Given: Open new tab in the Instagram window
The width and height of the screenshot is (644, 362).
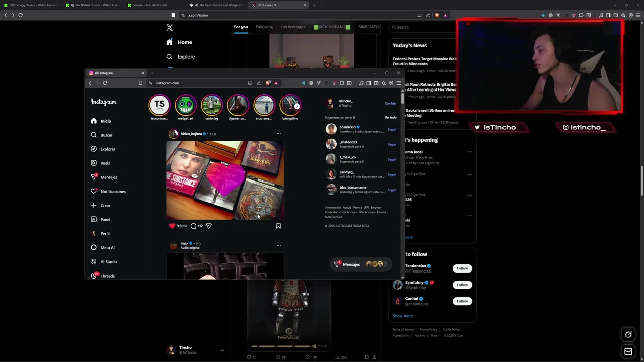Looking at the screenshot, I should pos(152,73).
